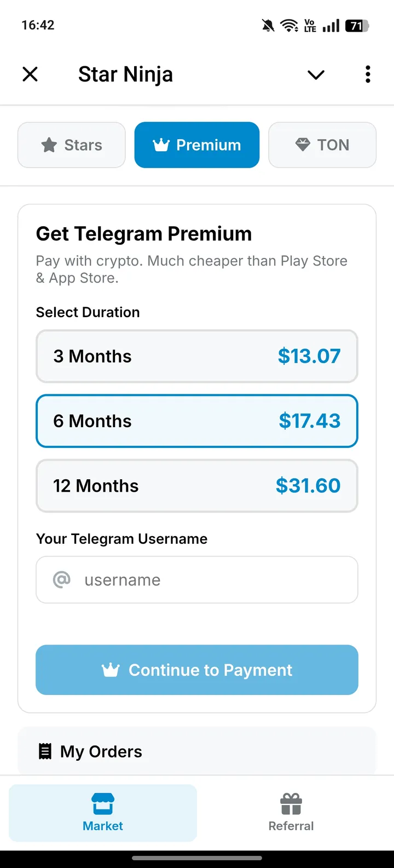Viewport: 394px width, 868px height.
Task: Pick the 12 Months duration option
Action: (197, 486)
